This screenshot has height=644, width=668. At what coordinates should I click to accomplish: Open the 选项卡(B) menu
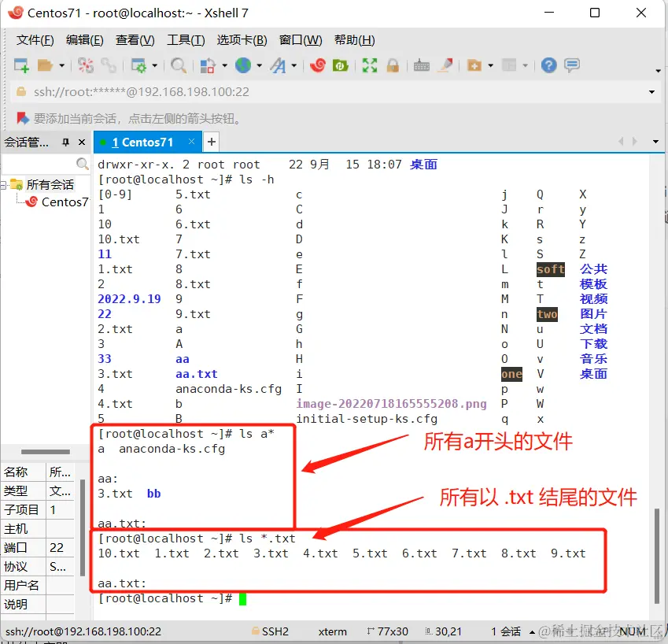coord(242,40)
